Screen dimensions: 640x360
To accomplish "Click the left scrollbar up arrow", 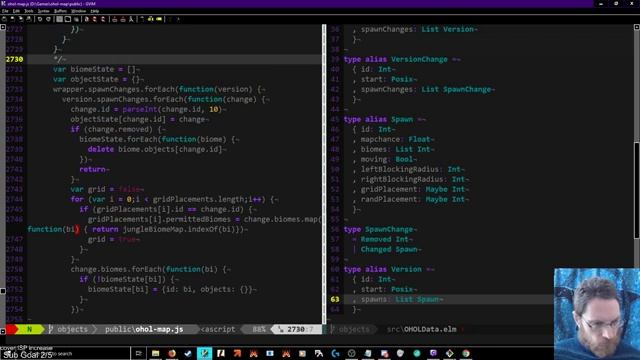I will (x=2, y=27).
